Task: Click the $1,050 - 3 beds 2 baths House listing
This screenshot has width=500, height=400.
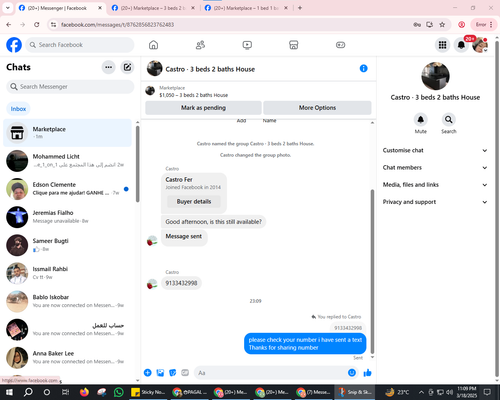Action: tap(194, 95)
